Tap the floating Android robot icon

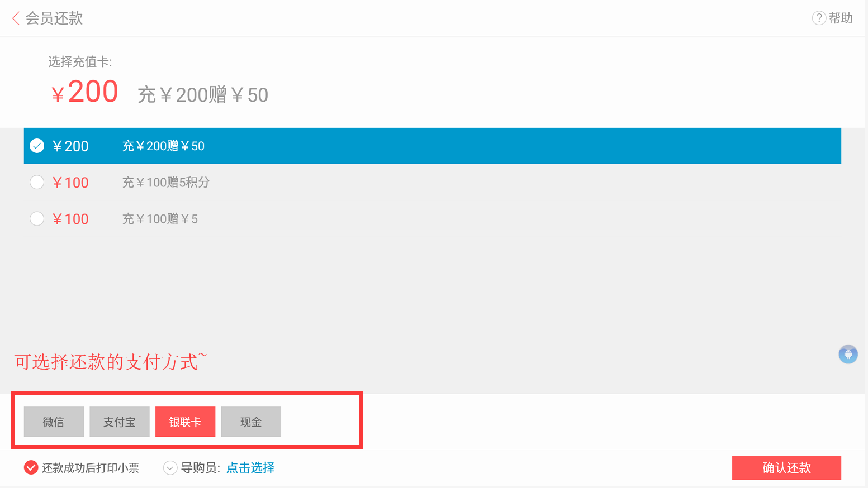tap(848, 354)
